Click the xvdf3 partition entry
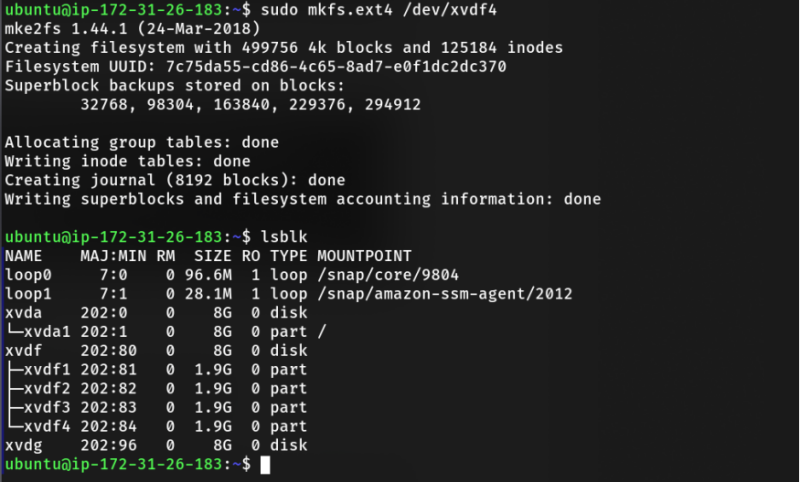The height and width of the screenshot is (482, 800). [x=47, y=408]
